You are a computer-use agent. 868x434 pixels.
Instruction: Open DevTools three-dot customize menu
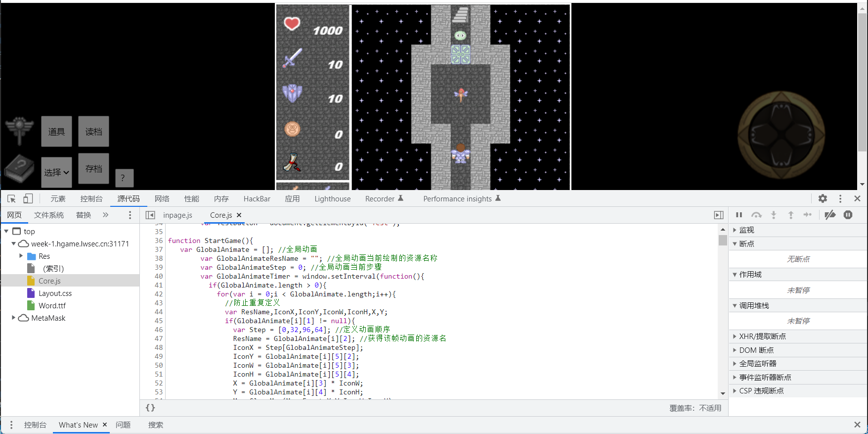pos(840,198)
